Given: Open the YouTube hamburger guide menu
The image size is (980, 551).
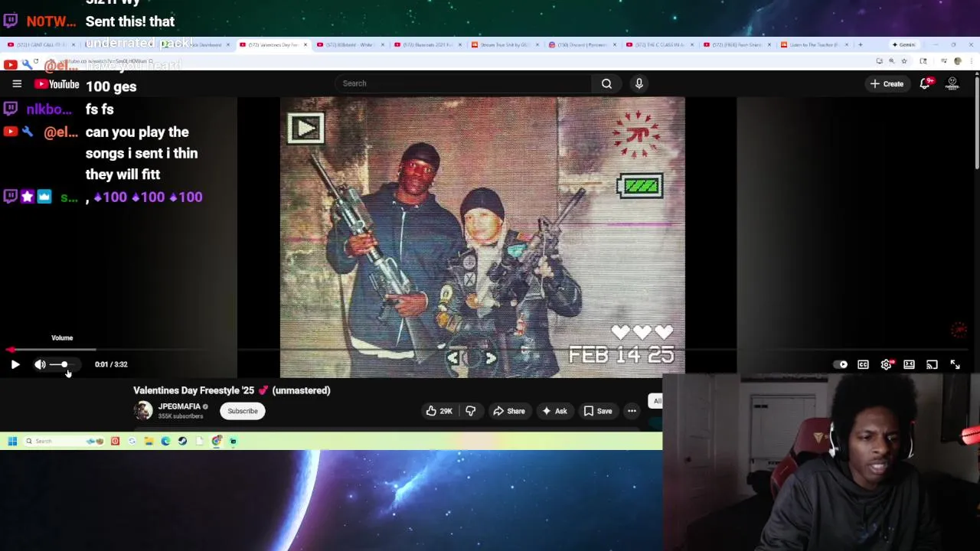Looking at the screenshot, I should click(x=17, y=84).
